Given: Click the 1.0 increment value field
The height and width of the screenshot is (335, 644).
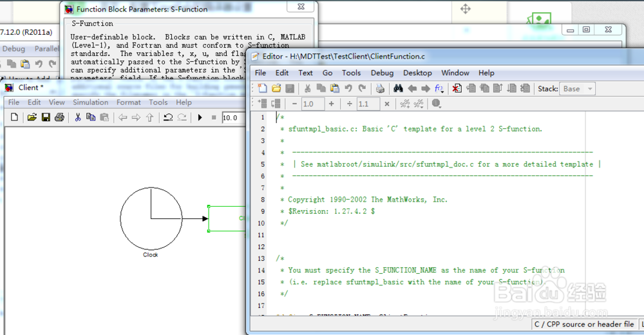Looking at the screenshot, I should pos(313,104).
